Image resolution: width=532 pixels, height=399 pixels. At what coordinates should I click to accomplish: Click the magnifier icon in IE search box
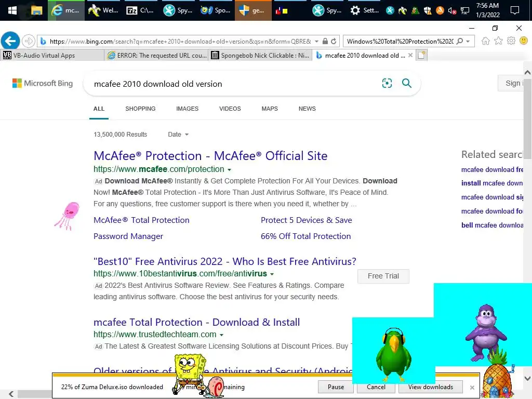(460, 41)
